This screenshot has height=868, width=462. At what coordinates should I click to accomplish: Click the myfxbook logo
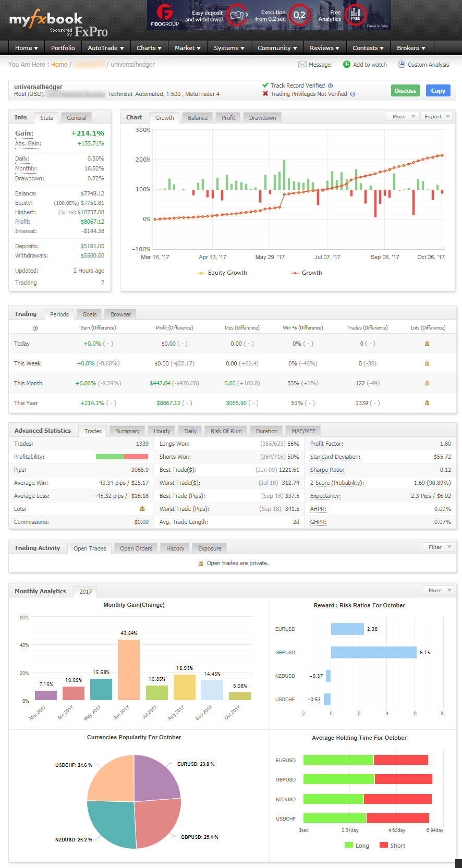tap(46, 20)
